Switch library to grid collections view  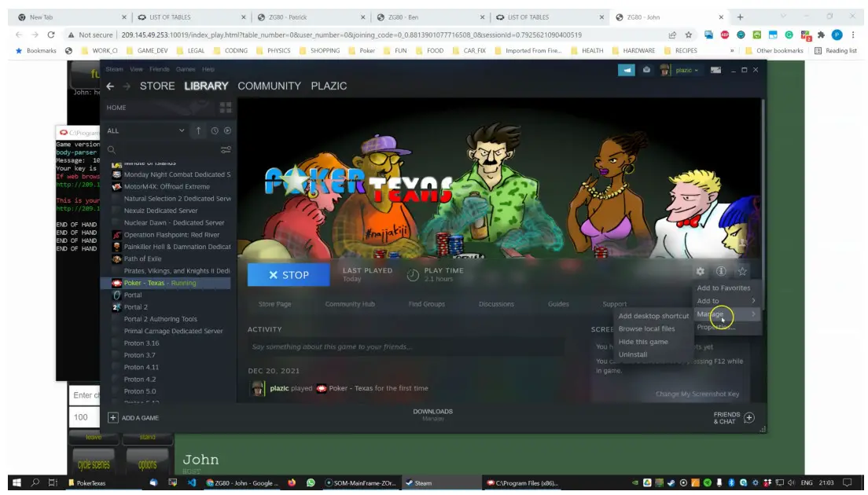pos(226,108)
